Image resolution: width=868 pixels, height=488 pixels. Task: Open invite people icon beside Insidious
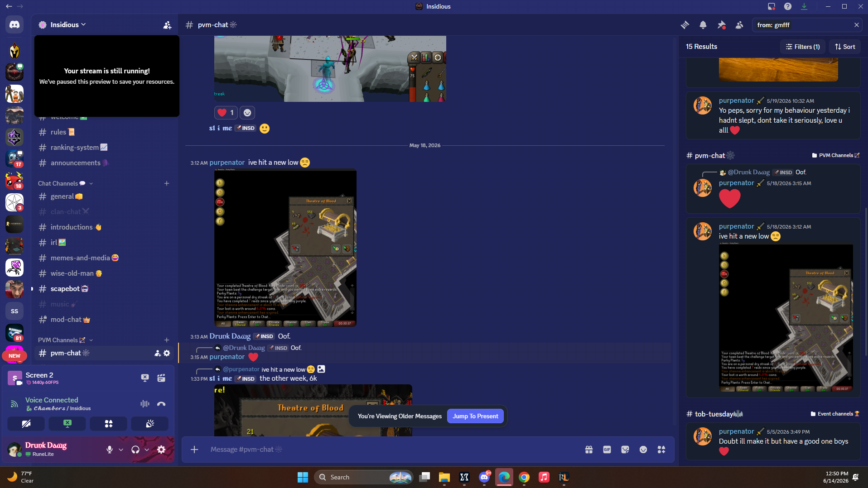tap(167, 25)
